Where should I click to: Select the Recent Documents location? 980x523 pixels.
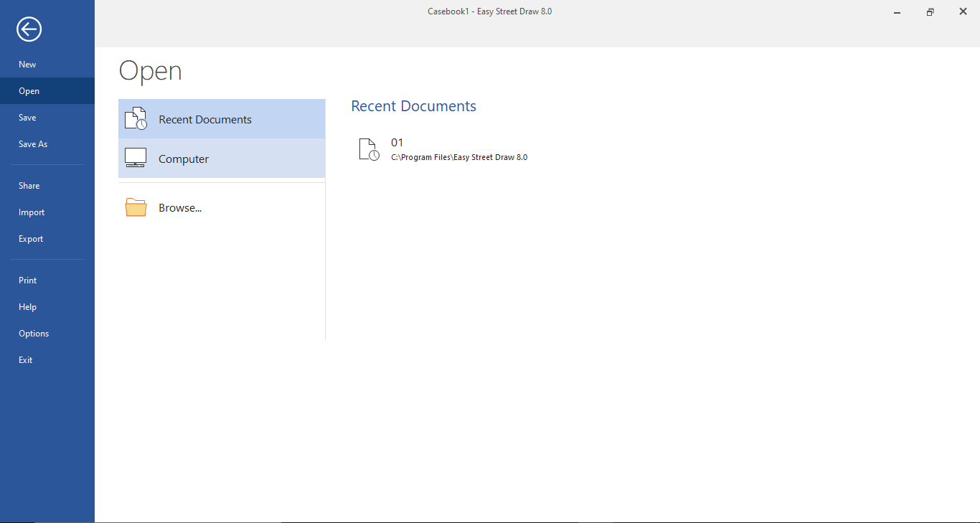(x=222, y=119)
